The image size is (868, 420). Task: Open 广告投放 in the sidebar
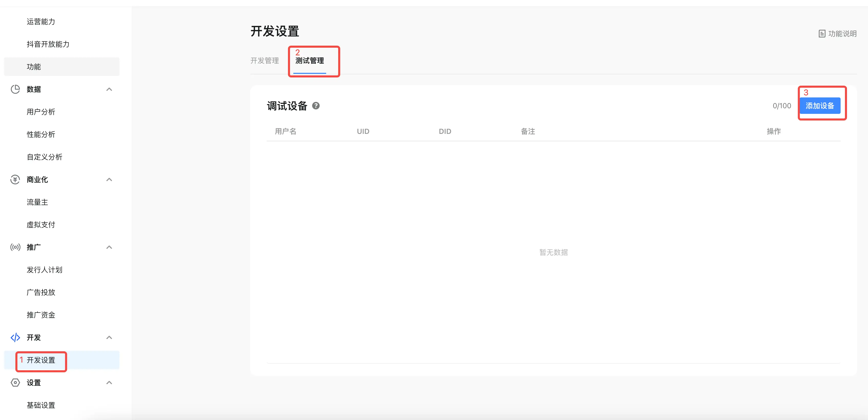coord(41,293)
